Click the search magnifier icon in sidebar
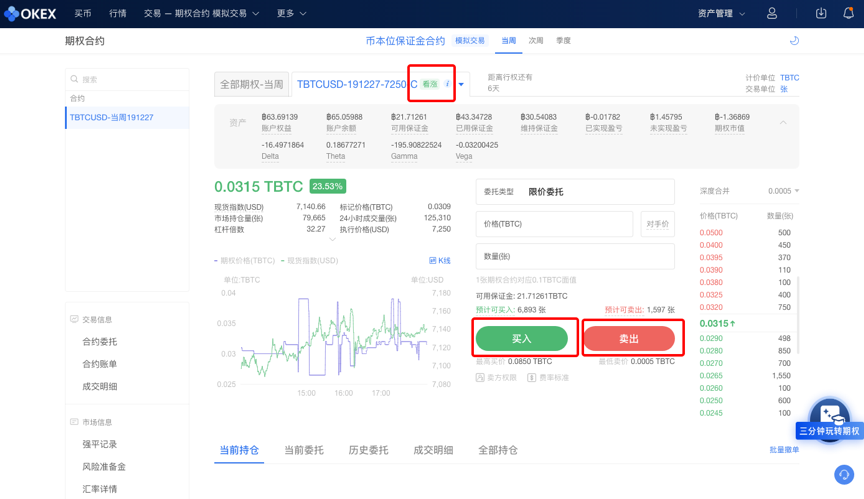Screen dimensions: 864x499 click(74, 79)
